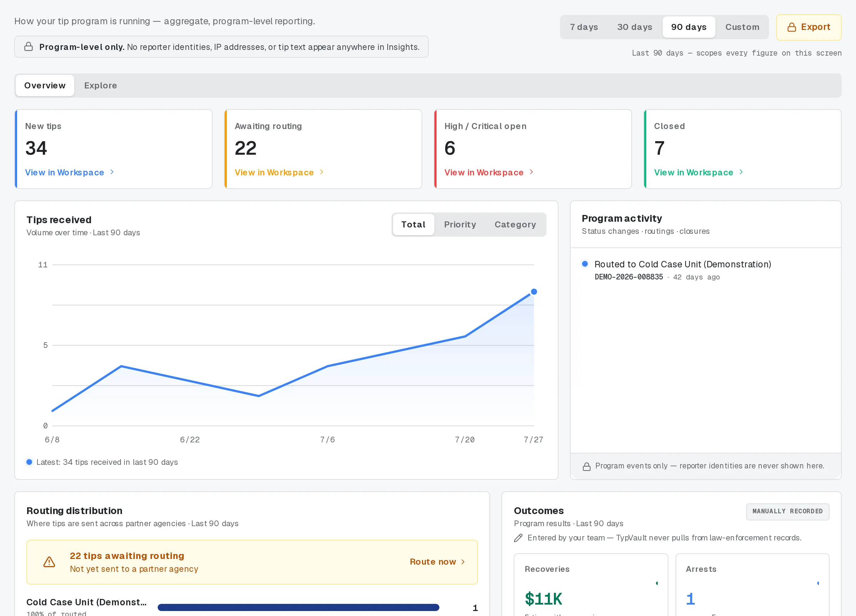Click the chevron arrow on the New tips card

coord(112,172)
